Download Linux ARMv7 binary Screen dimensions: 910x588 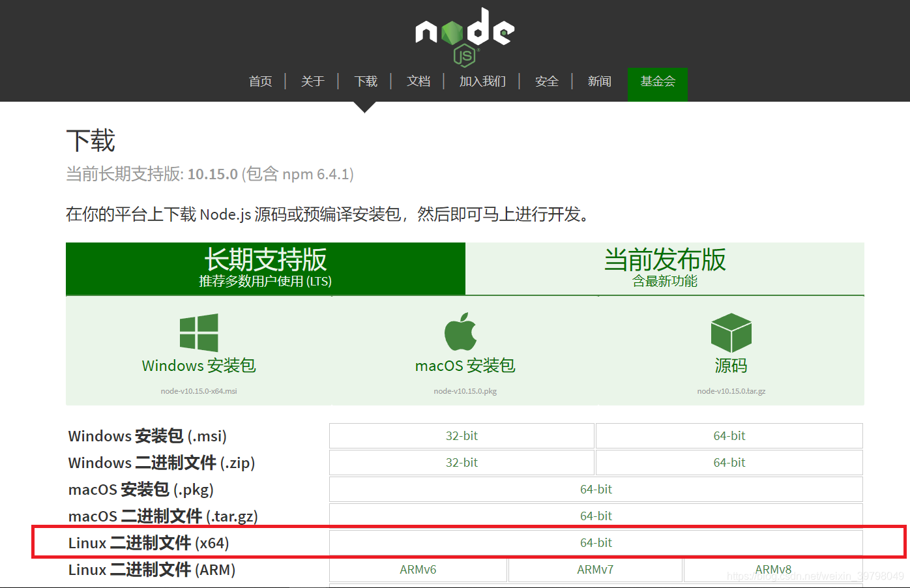point(595,570)
